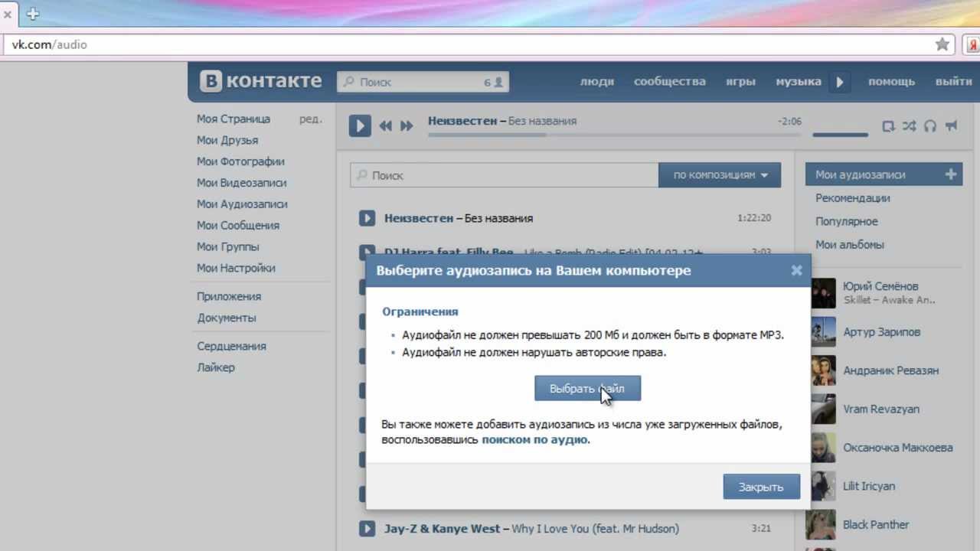The height and width of the screenshot is (551, 980).
Task: Click the ВКонтакте logo
Action: (260, 81)
